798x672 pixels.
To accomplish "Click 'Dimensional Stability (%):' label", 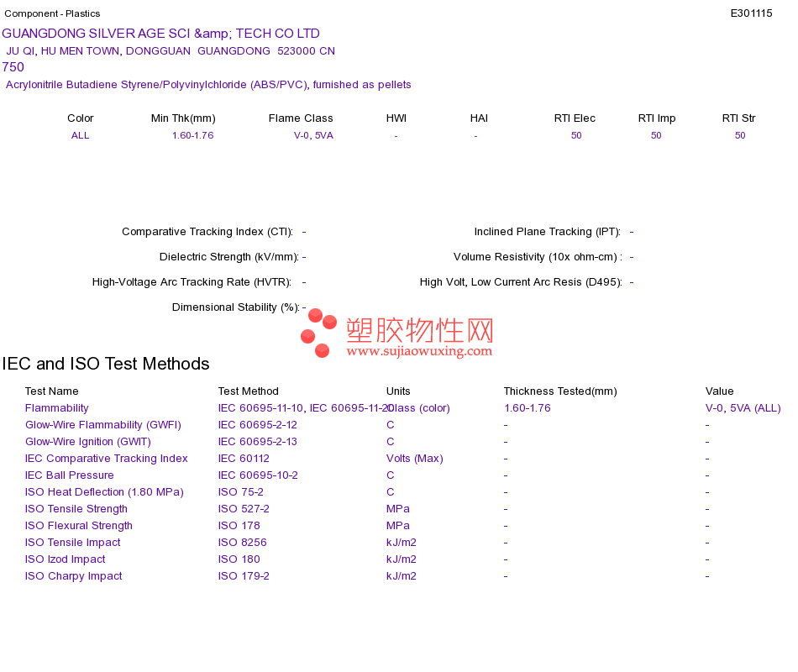I will pyautogui.click(x=236, y=307).
